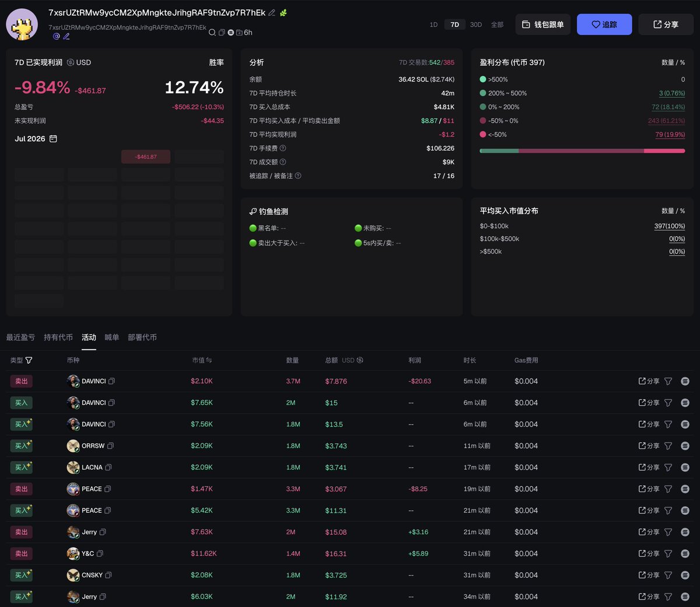This screenshot has height=607, width=700.
Task: Open round menu icon on Jerry 34m row
Action: (x=685, y=597)
